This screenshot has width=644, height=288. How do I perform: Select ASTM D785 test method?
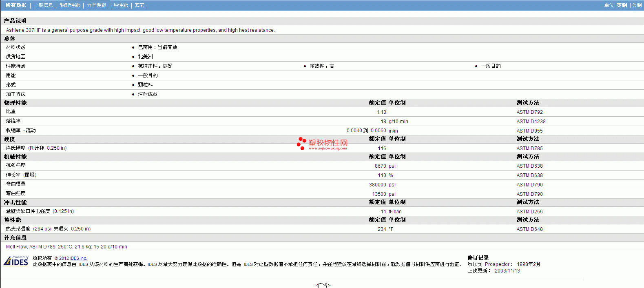tap(530, 148)
